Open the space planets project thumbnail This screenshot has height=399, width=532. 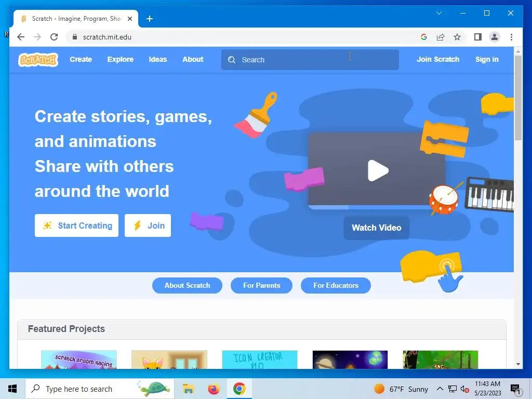[350, 360]
